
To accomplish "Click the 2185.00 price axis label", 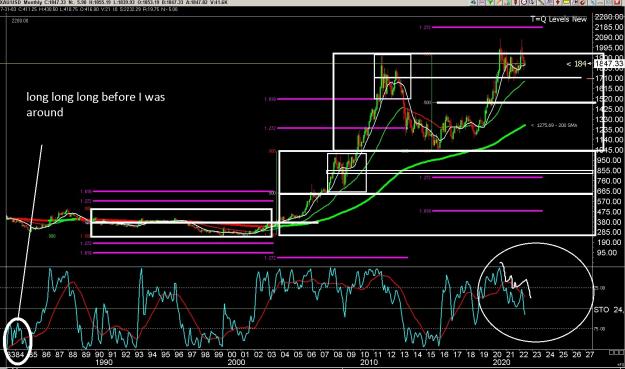I will (x=609, y=27).
